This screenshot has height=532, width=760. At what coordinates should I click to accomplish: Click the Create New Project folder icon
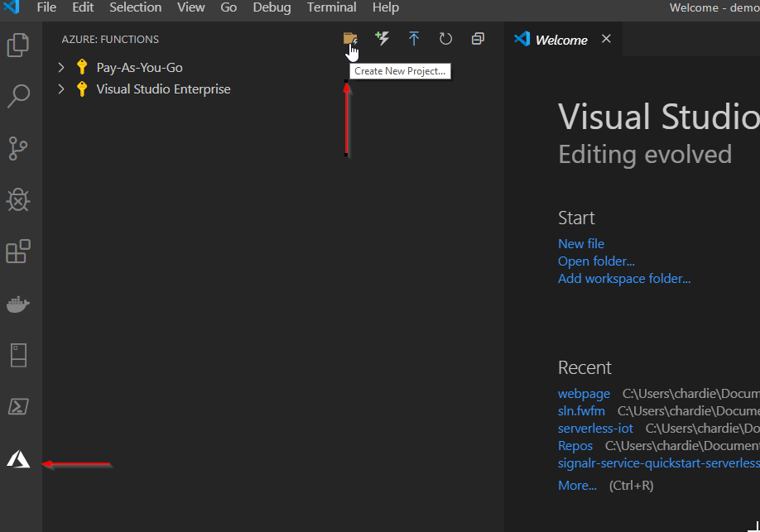point(350,39)
